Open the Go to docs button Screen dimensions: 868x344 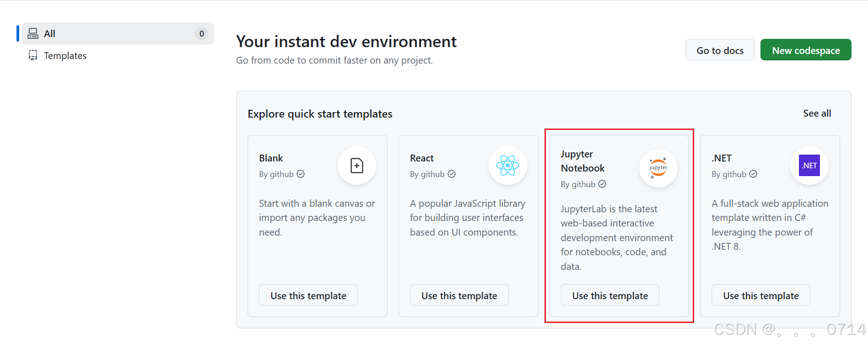[x=720, y=50]
